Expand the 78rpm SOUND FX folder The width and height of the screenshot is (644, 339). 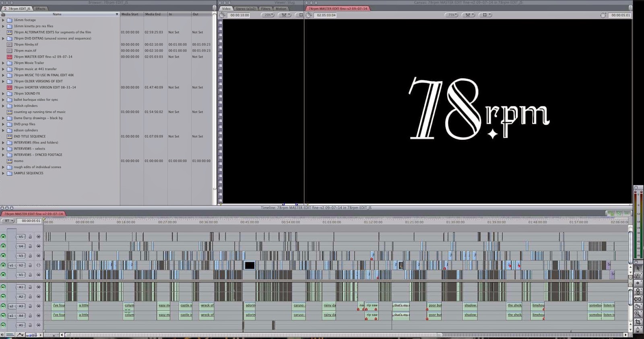3,94
